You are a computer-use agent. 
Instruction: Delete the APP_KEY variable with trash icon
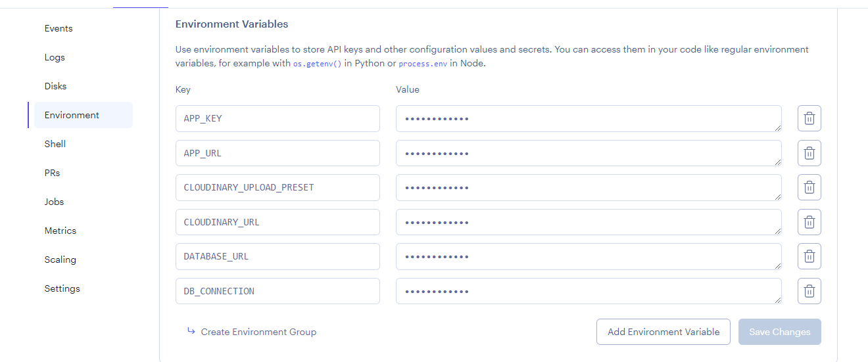tap(809, 119)
